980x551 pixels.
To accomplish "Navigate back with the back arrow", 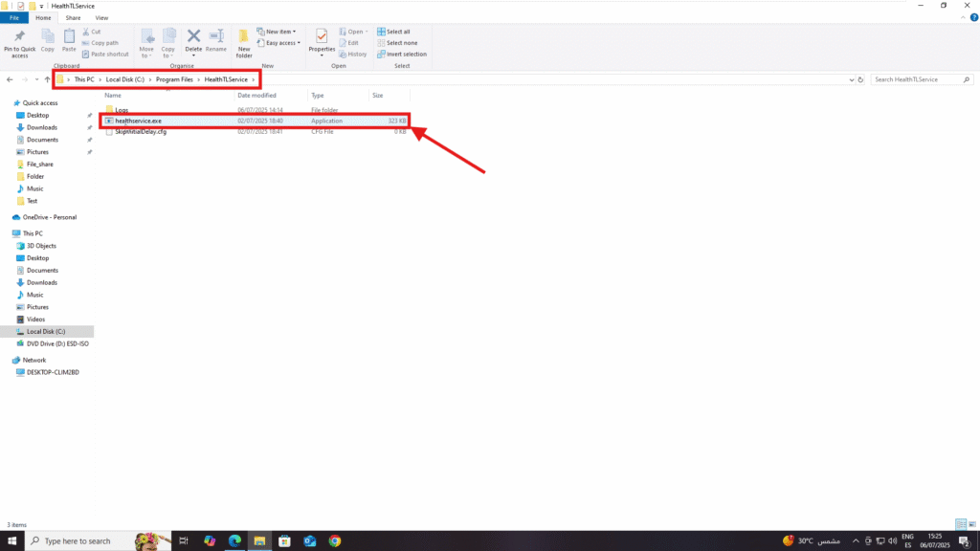I will [x=10, y=79].
